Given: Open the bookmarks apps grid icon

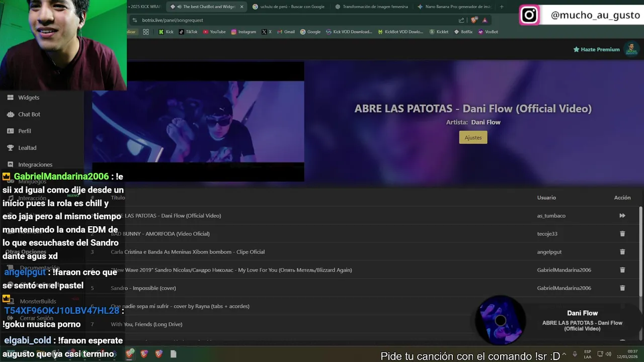Looking at the screenshot, I should [x=145, y=32].
